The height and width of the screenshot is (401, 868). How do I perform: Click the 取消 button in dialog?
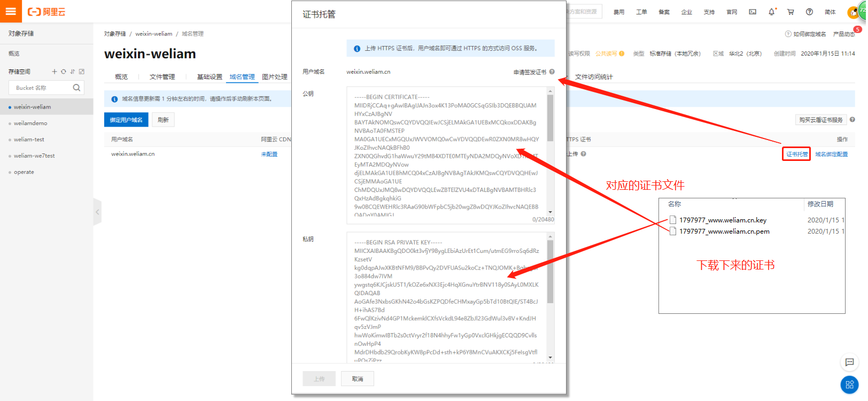(358, 379)
